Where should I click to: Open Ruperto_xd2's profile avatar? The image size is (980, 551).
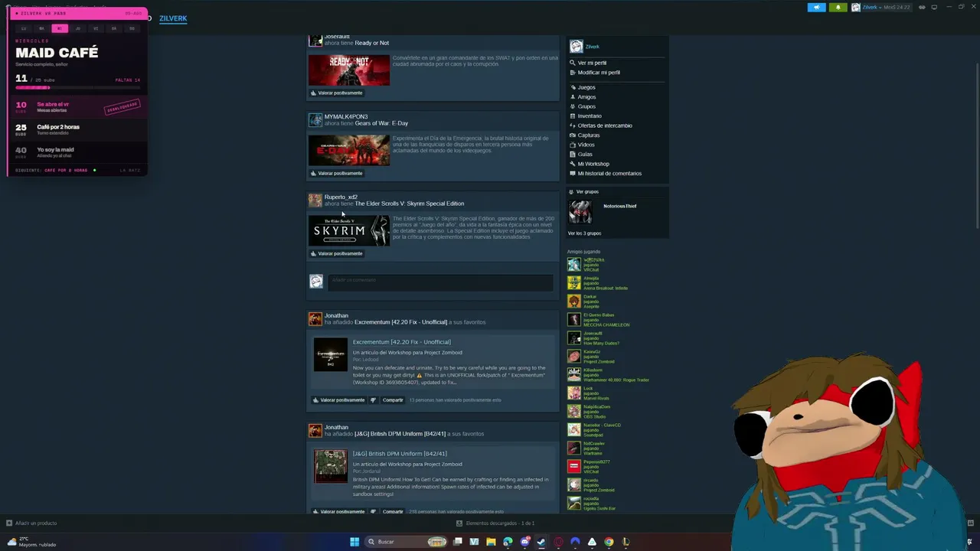(x=315, y=201)
